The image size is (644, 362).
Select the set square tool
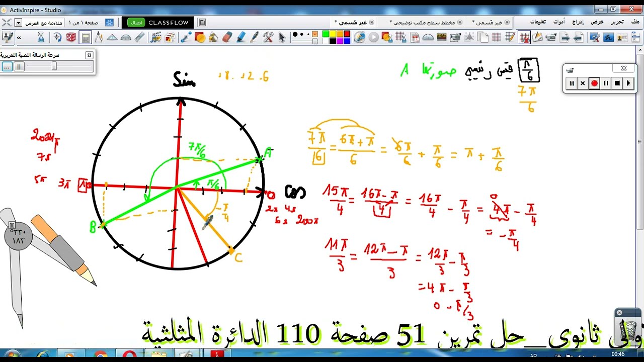point(112,37)
